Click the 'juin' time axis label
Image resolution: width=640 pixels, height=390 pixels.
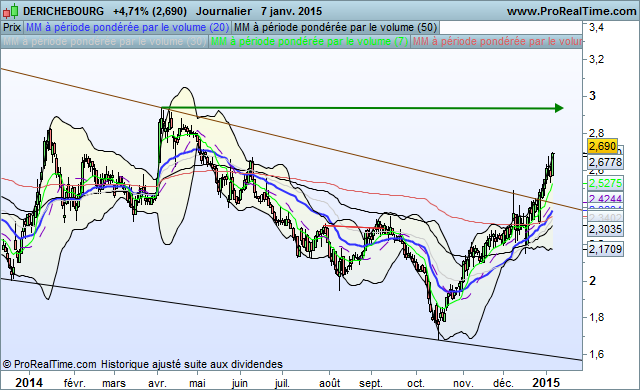[240, 383]
